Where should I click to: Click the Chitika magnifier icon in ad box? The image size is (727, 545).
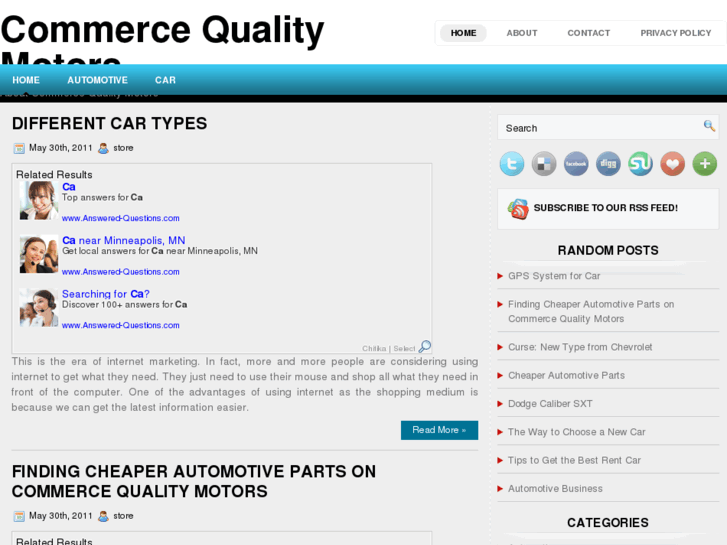[x=425, y=346]
